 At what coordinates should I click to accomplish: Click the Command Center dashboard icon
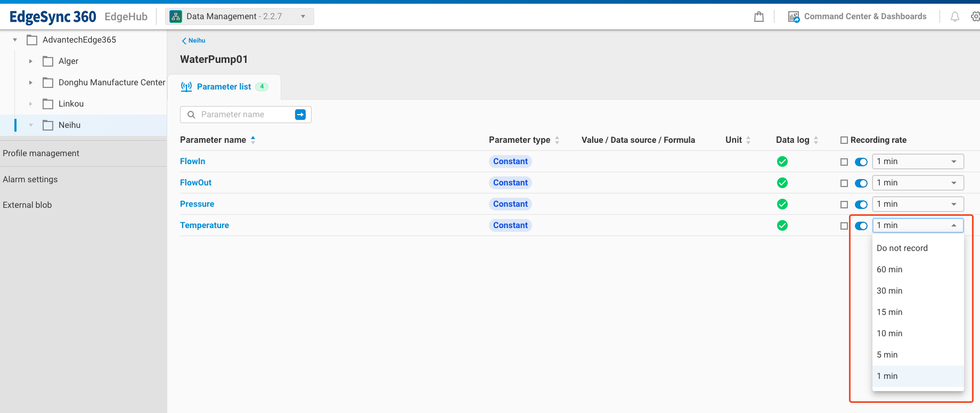coord(794,17)
